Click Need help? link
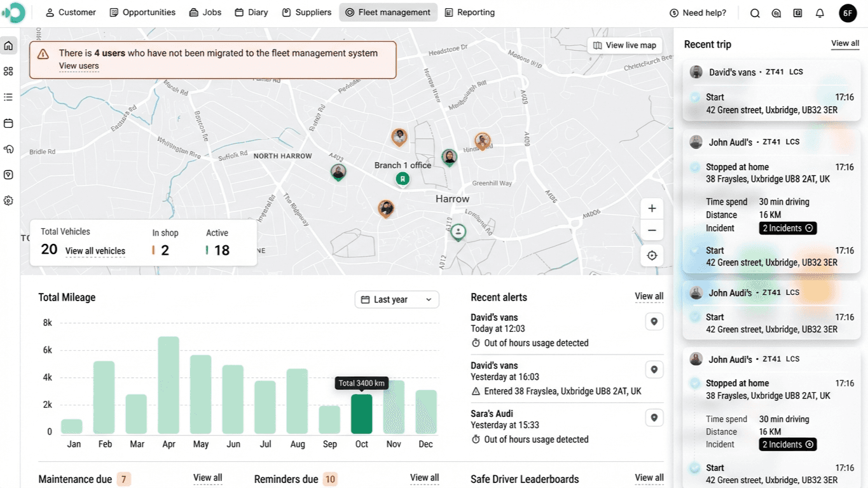 coord(698,13)
